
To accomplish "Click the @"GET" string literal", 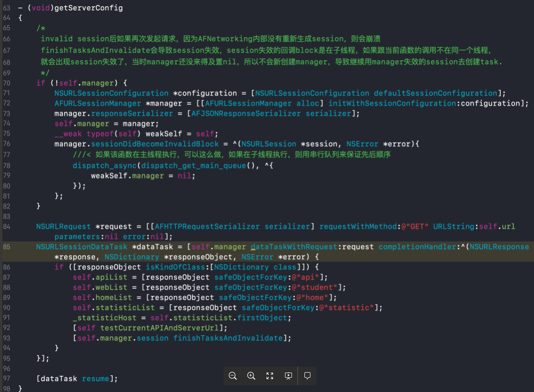I will [x=415, y=226].
